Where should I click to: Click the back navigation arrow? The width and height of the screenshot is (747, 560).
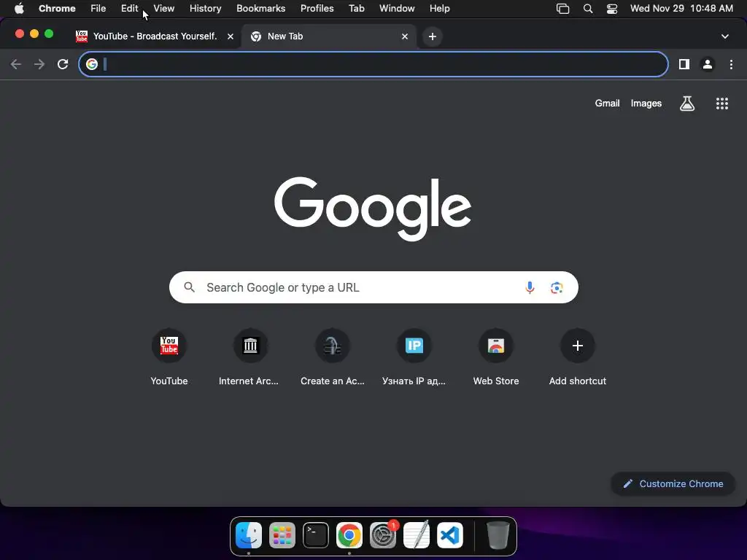pos(16,64)
